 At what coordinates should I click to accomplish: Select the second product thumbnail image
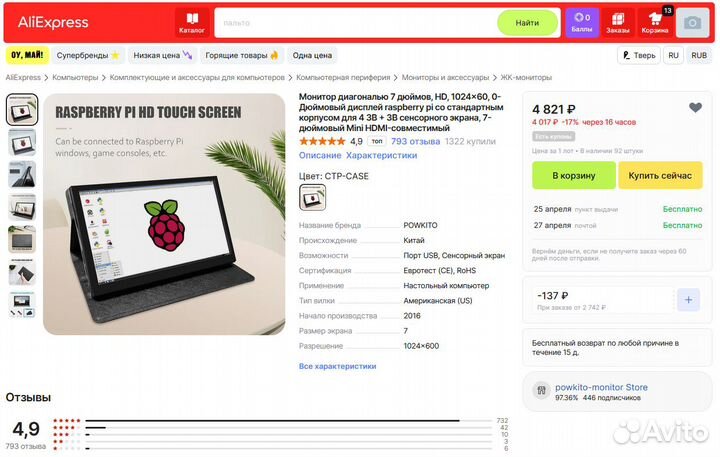22,142
